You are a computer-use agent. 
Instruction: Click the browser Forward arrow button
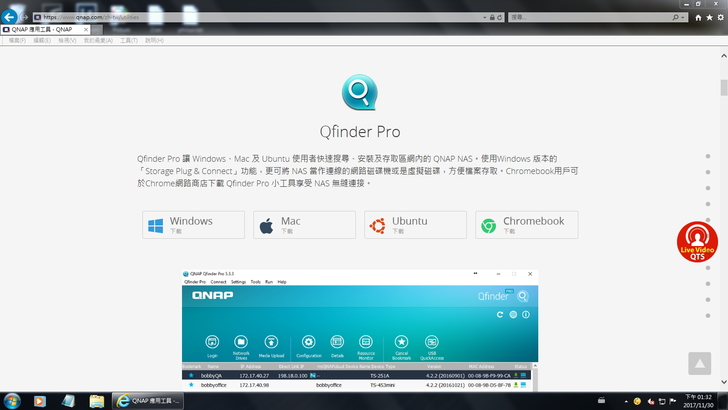pyautogui.click(x=25, y=17)
